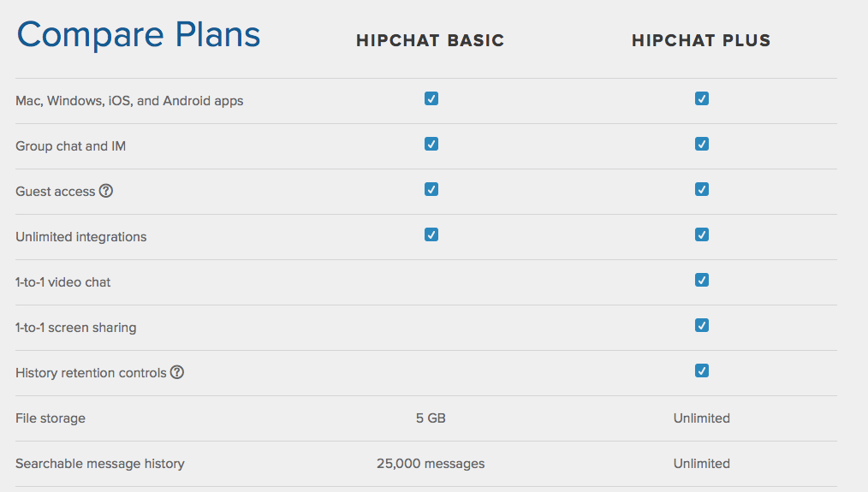Click History retention controls help icon
This screenshot has height=492, width=868.
(x=176, y=372)
